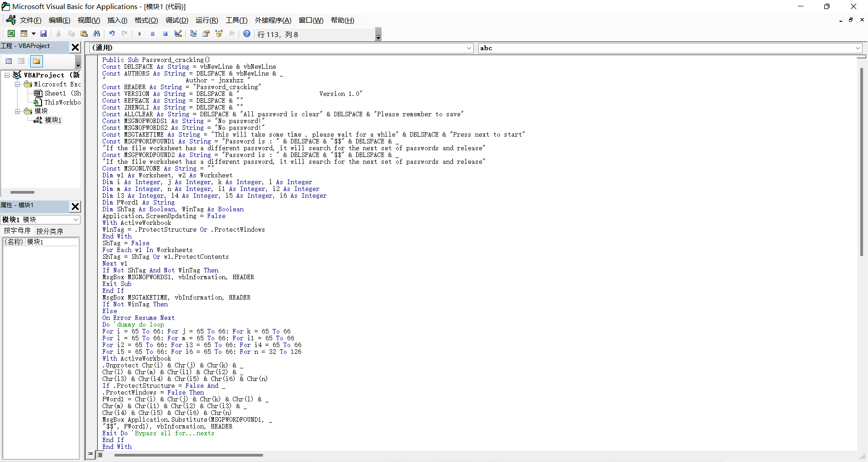Open the Object Browser icon
868x462 pixels.
[x=219, y=34]
